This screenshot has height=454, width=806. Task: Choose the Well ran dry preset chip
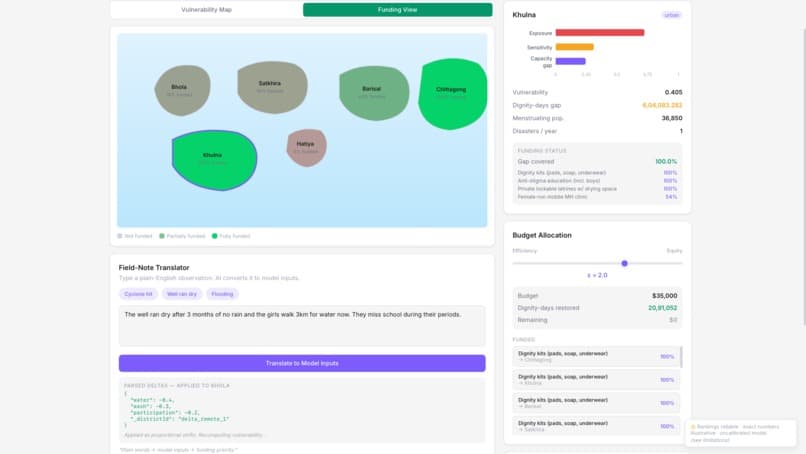click(182, 294)
